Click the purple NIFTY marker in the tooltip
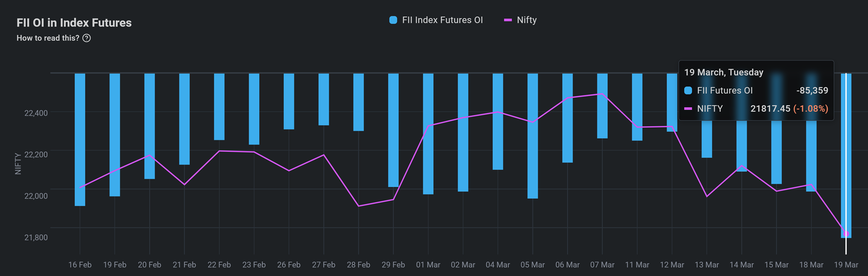The image size is (868, 276). click(688, 109)
